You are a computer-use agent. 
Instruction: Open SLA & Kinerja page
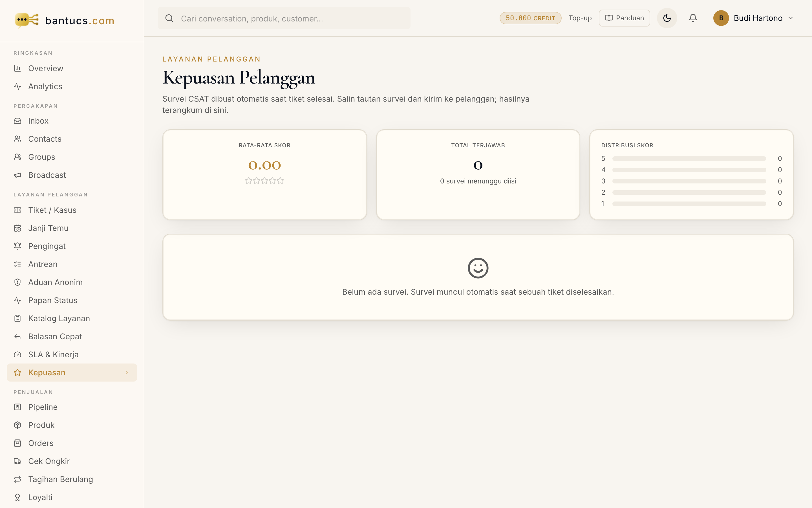coord(72,354)
